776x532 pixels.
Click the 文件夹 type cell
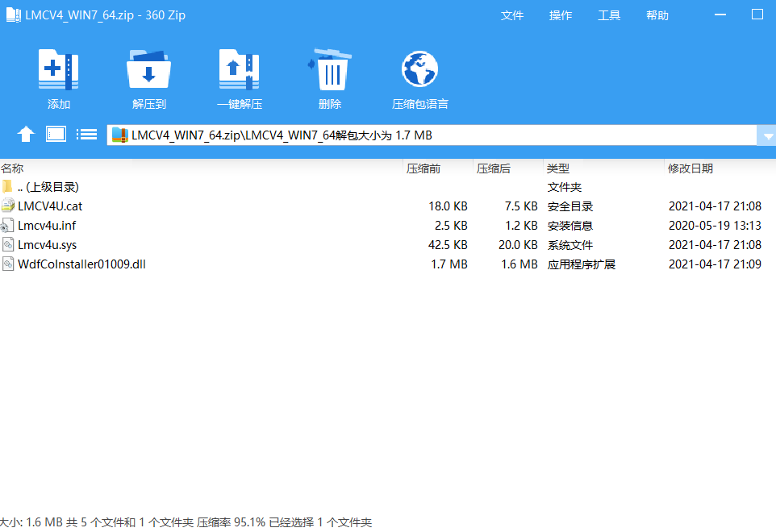pyautogui.click(x=564, y=187)
